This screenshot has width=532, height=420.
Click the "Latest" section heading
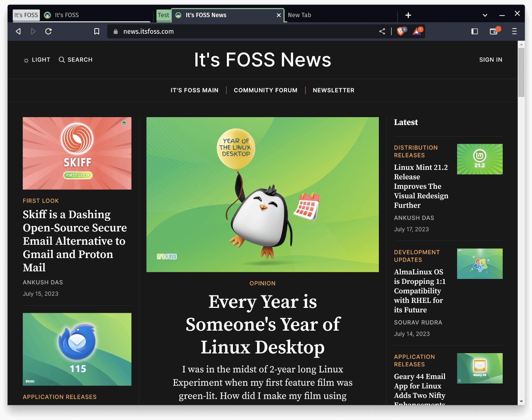click(x=406, y=122)
